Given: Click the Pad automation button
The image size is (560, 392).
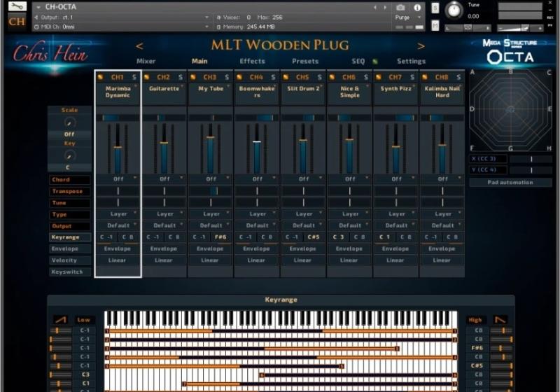Looking at the screenshot, I should [x=510, y=183].
